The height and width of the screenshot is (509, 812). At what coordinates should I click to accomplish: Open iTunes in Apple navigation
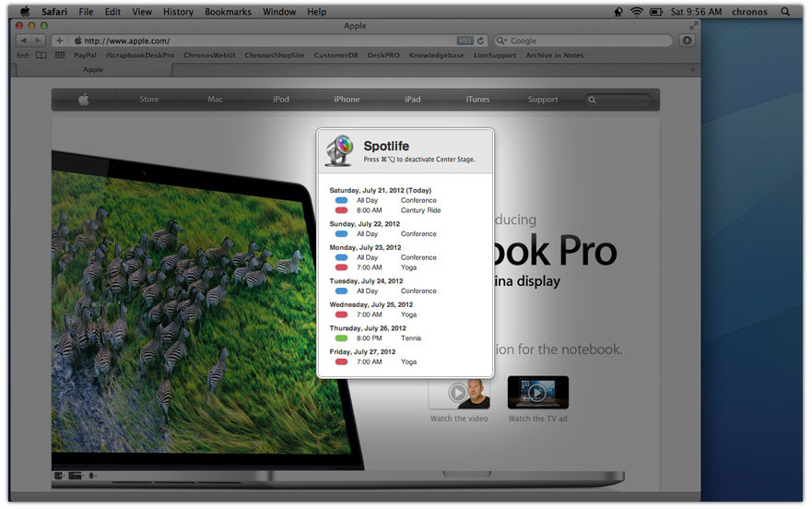pos(477,99)
